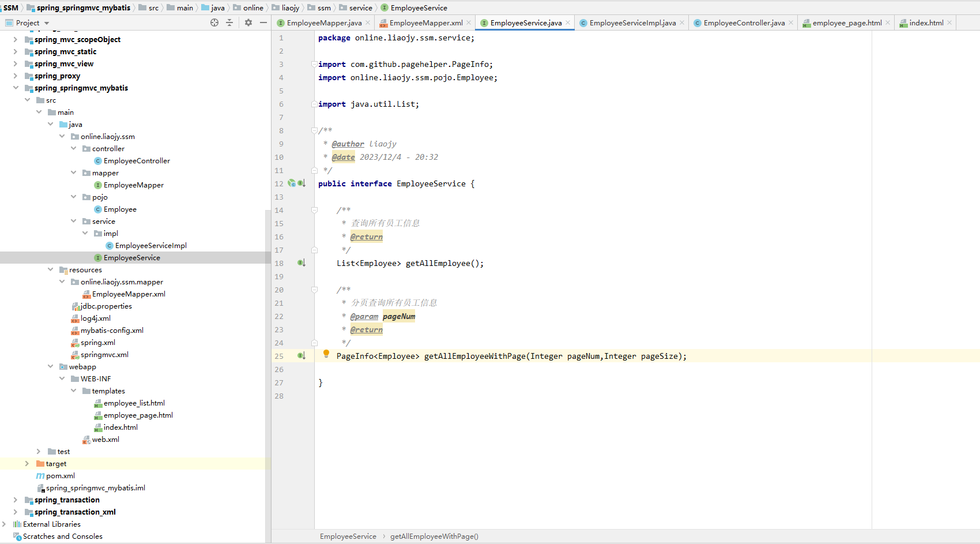Select Employee pojo class in tree
Viewport: 980px width, 544px height.
tap(120, 209)
